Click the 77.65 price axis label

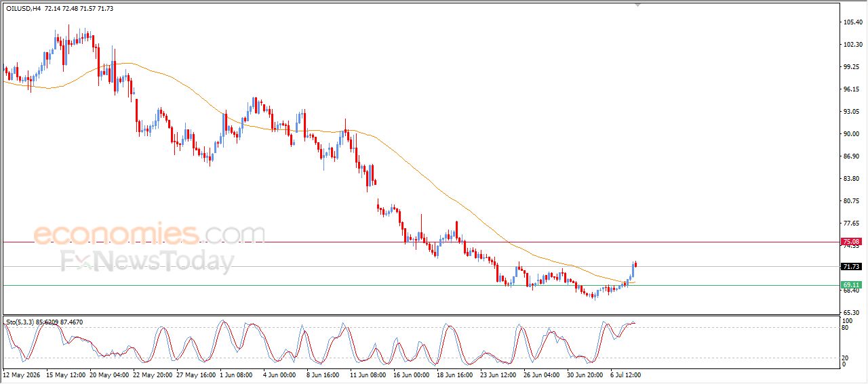pos(851,223)
